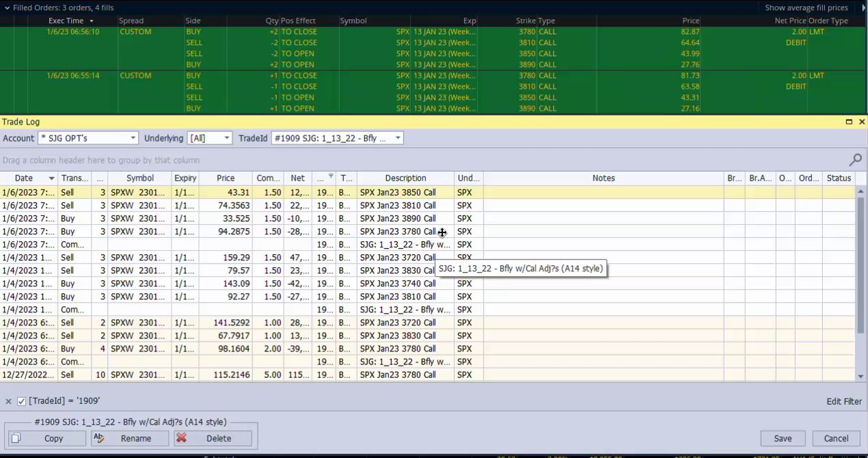Select the SPX Jan23 3740 Call row
868x458 pixels.
click(427, 284)
